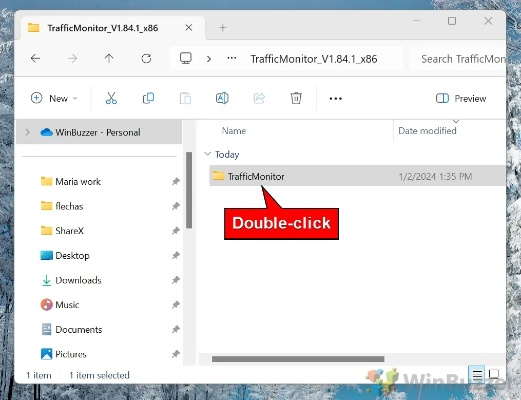This screenshot has width=521, height=400.
Task: Click the Share icon
Action: [259, 98]
